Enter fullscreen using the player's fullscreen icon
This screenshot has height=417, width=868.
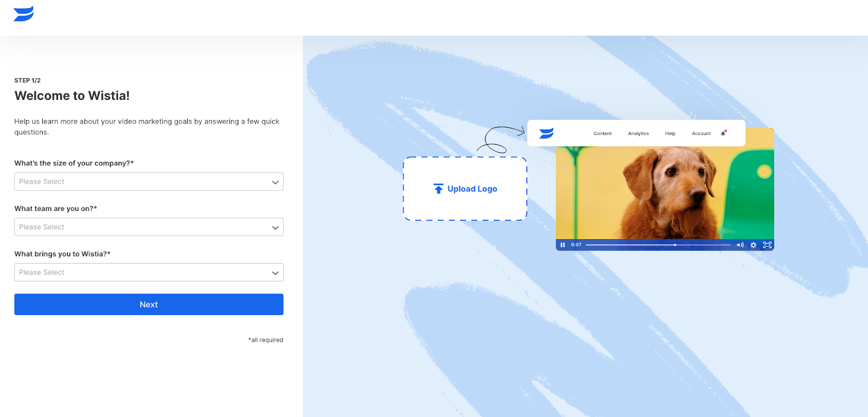[x=767, y=245]
